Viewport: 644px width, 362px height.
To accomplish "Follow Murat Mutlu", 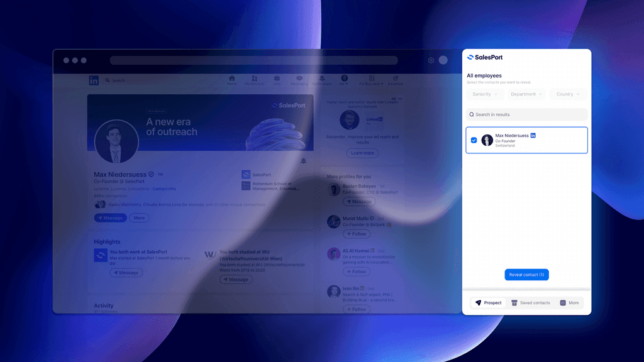I will click(357, 234).
